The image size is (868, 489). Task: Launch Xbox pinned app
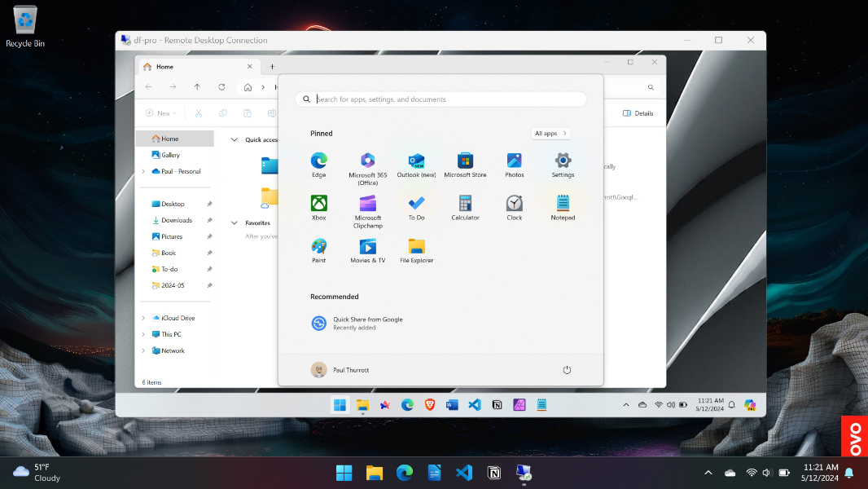pos(319,208)
